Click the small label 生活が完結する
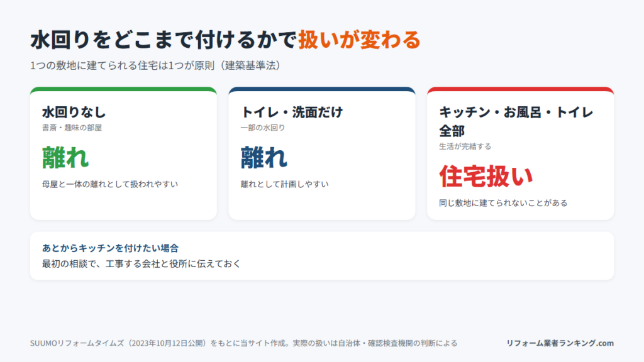The height and width of the screenshot is (362, 644). coord(465,146)
